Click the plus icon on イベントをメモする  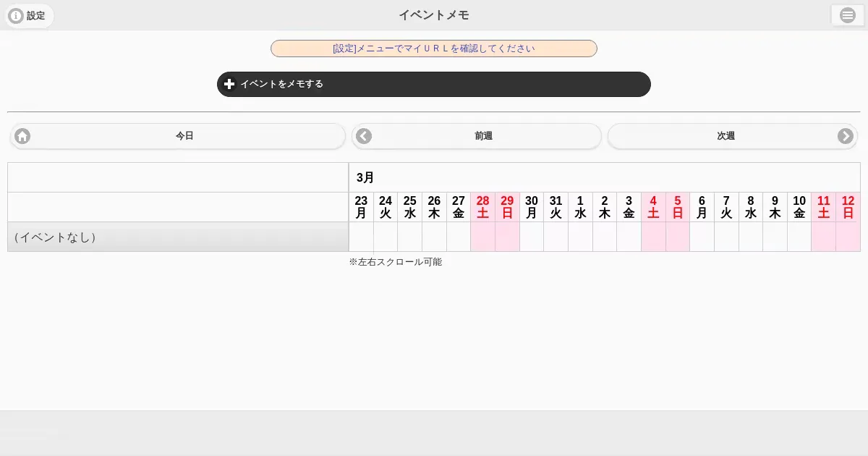[229, 84]
